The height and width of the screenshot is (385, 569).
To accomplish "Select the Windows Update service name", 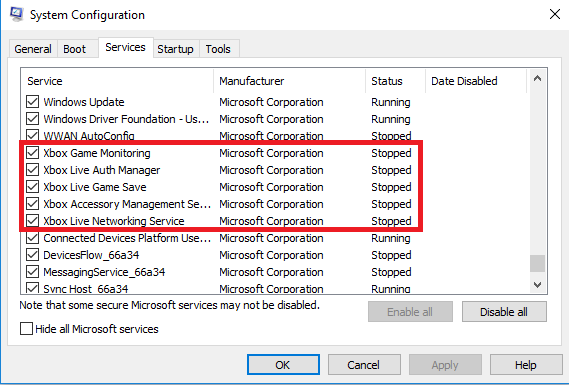I will pos(84,102).
